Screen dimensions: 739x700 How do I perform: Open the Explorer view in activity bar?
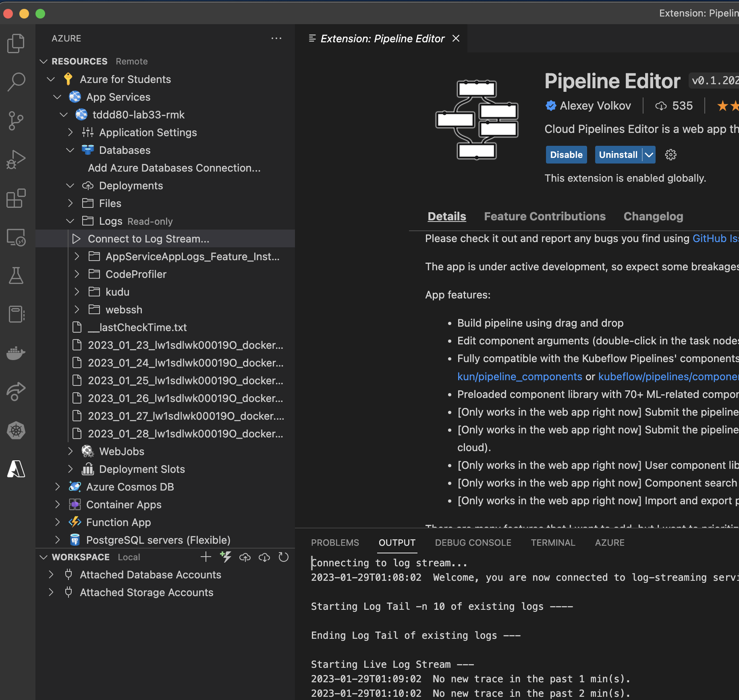coord(16,43)
